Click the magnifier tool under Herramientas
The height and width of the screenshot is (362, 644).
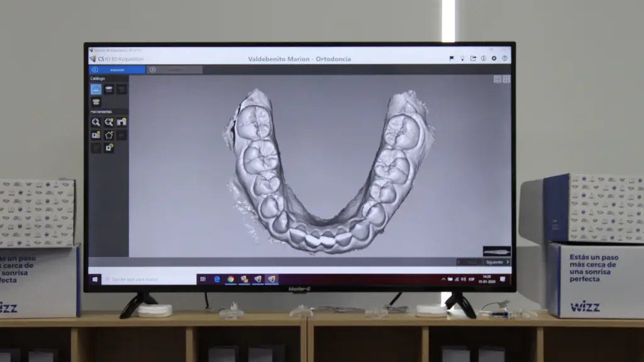pyautogui.click(x=96, y=122)
